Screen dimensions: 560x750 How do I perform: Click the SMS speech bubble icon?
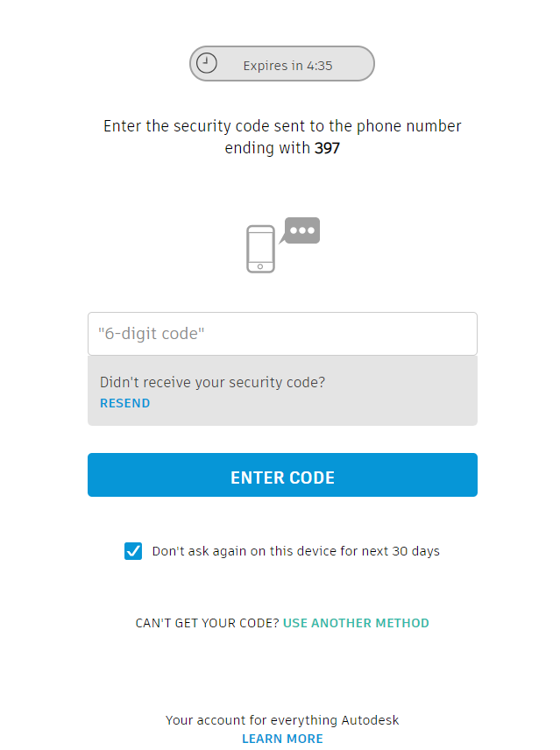301,230
